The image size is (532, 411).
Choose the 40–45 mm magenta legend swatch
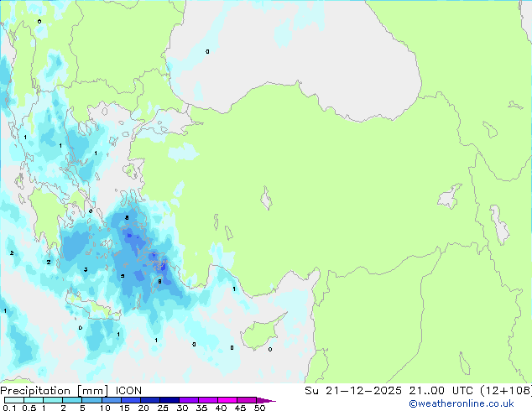coord(227,400)
